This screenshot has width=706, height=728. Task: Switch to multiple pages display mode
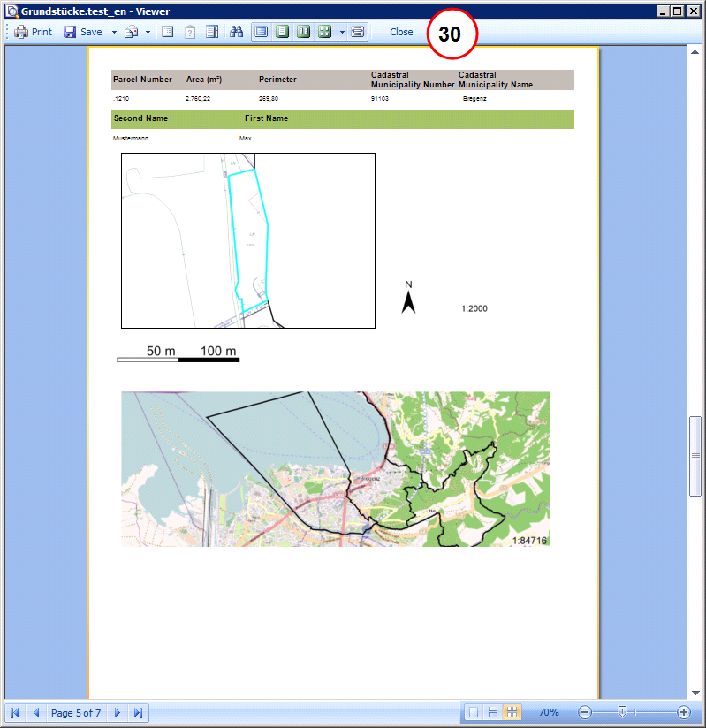pyautogui.click(x=512, y=712)
